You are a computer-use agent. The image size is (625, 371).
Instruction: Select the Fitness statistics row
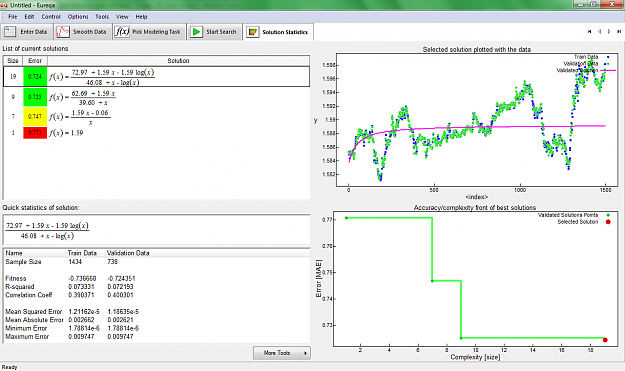pos(156,279)
